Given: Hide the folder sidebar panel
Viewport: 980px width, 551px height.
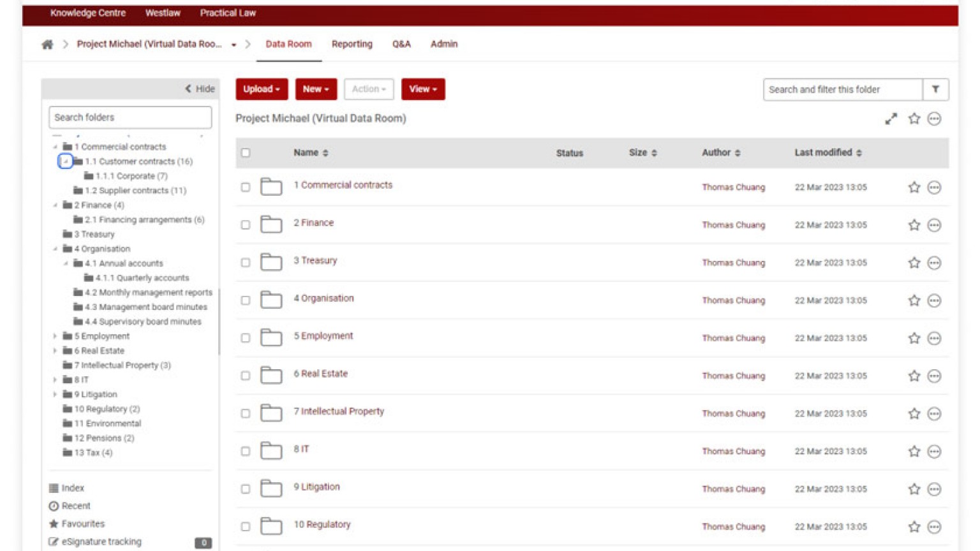Looking at the screenshot, I should [x=200, y=89].
